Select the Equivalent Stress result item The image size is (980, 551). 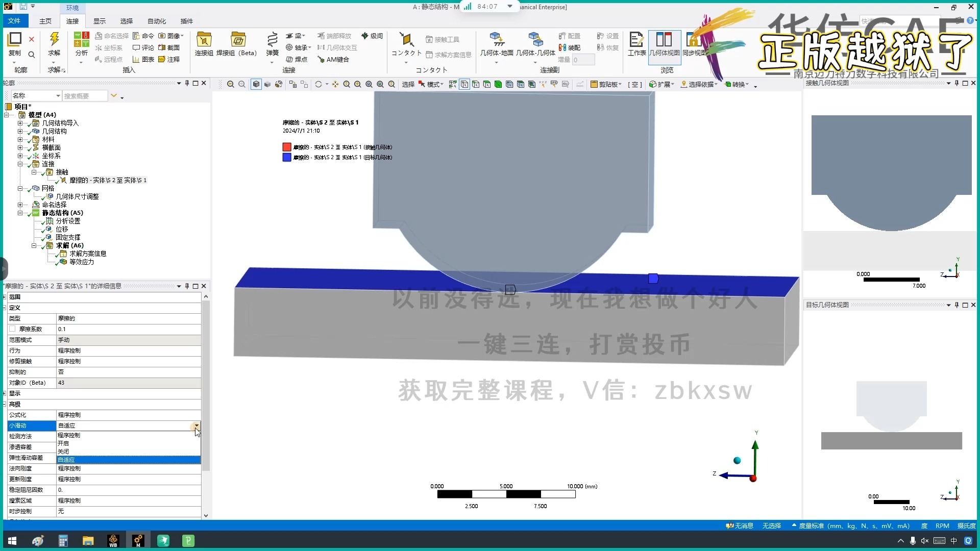pyautogui.click(x=81, y=262)
